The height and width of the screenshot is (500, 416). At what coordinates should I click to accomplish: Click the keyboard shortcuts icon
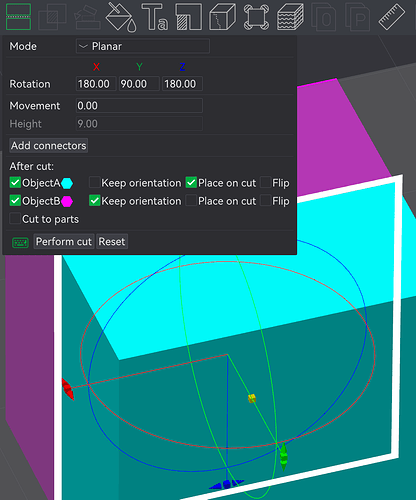[20, 242]
